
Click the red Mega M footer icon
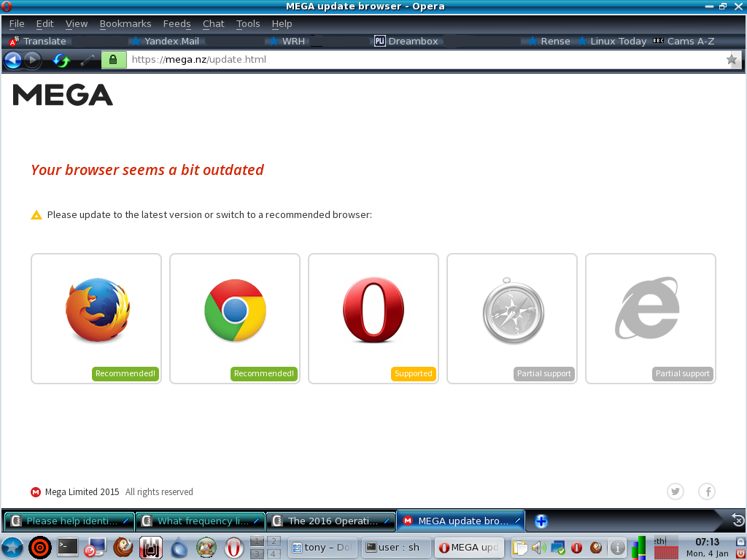pyautogui.click(x=36, y=492)
